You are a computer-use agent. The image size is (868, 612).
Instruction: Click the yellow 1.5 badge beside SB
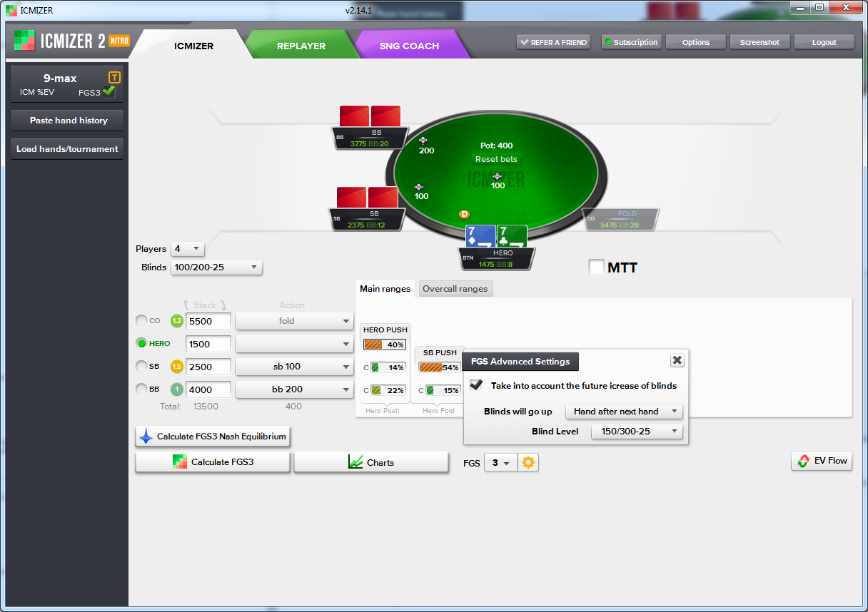[x=177, y=367]
